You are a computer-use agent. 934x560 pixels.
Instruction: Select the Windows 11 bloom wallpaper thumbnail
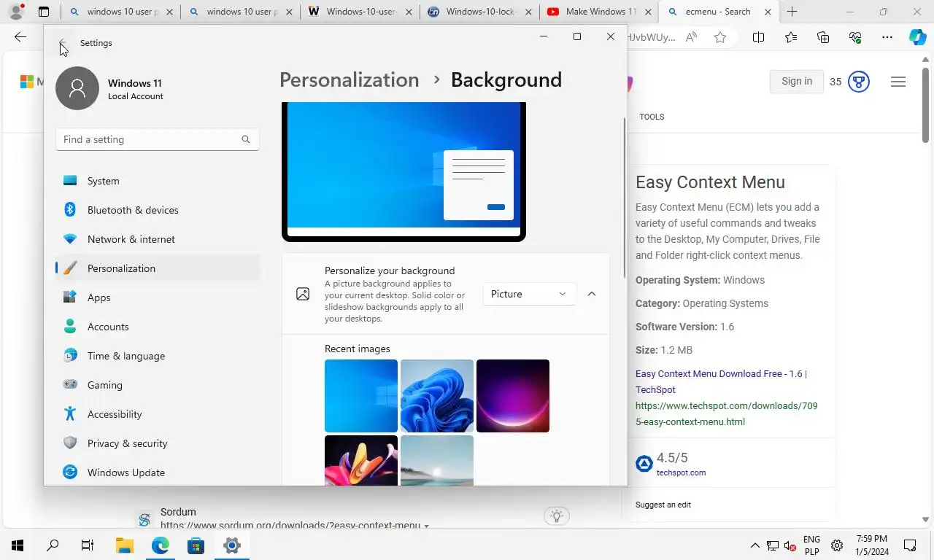pos(437,396)
